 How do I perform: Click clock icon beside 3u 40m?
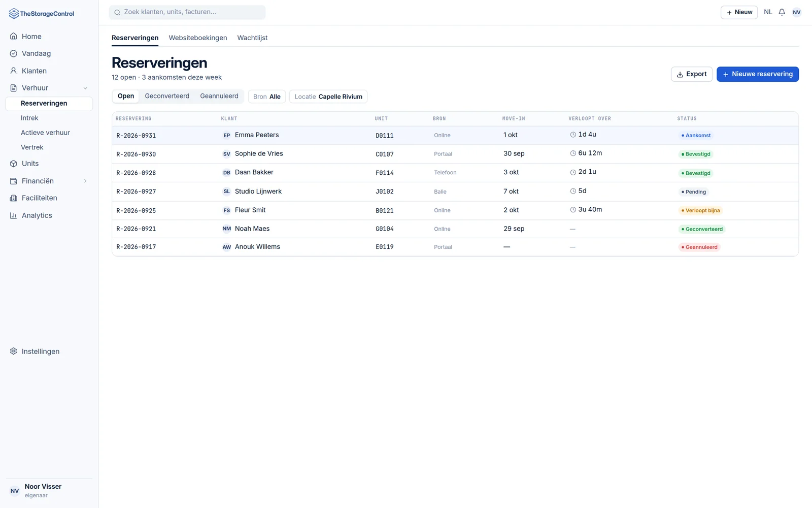[x=573, y=210]
